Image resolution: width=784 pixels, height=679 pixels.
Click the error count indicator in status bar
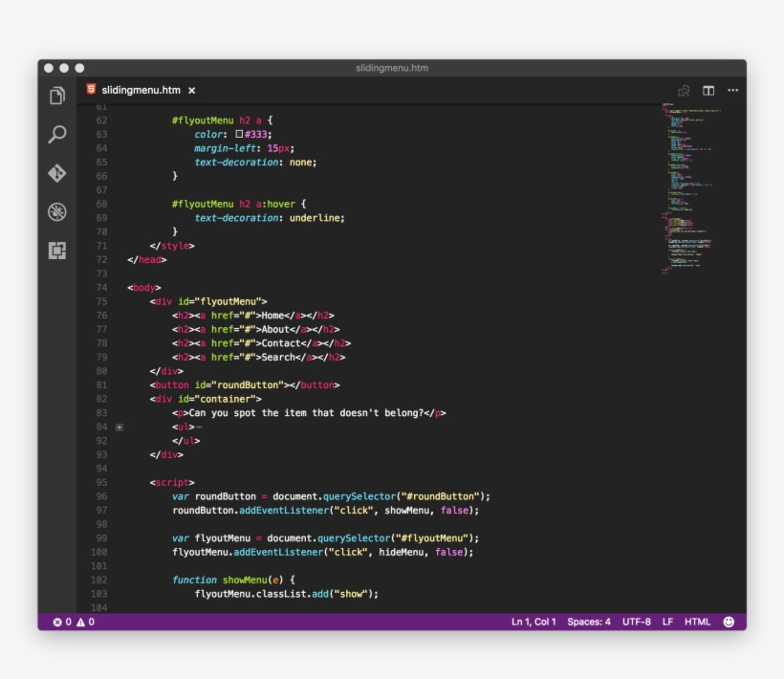(x=60, y=621)
